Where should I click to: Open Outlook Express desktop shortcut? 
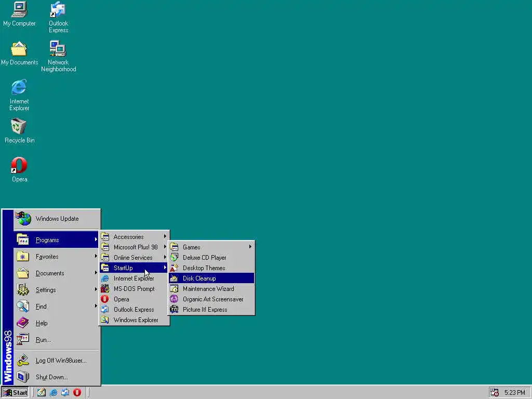pyautogui.click(x=58, y=17)
